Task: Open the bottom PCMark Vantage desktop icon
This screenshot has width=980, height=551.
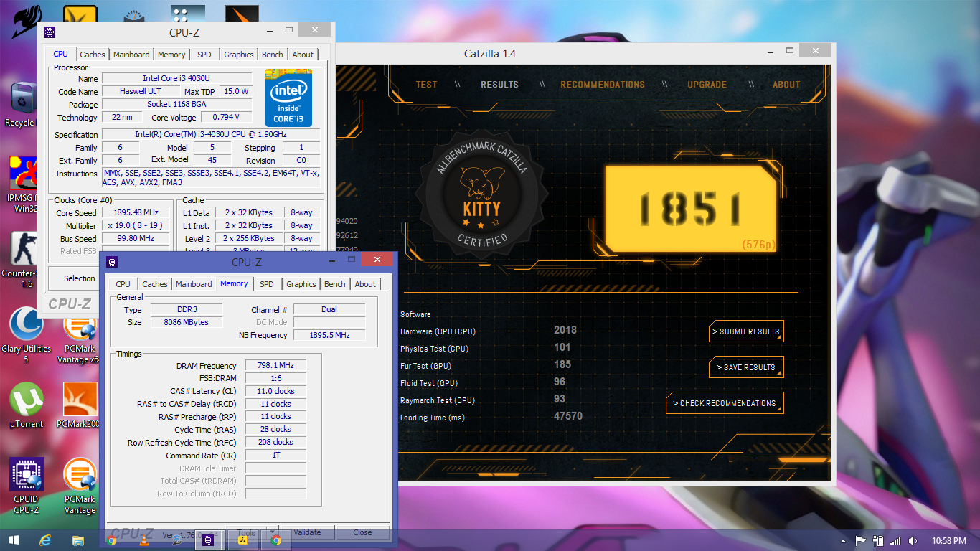Action: tap(80, 486)
